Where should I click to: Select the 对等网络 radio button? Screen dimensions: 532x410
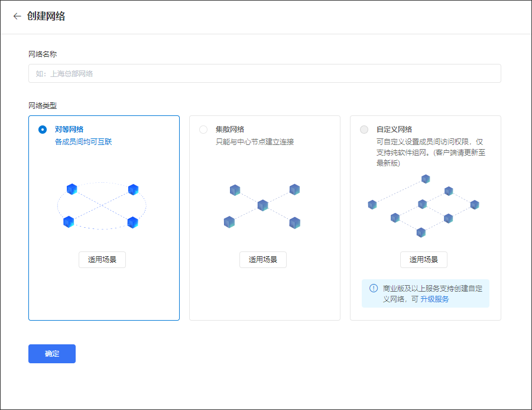click(x=43, y=130)
